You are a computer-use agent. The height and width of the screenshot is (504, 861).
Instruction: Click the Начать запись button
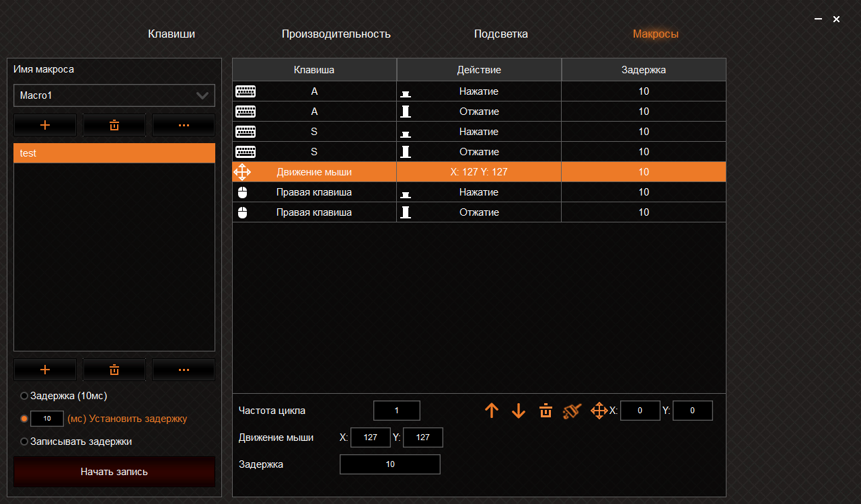114,472
